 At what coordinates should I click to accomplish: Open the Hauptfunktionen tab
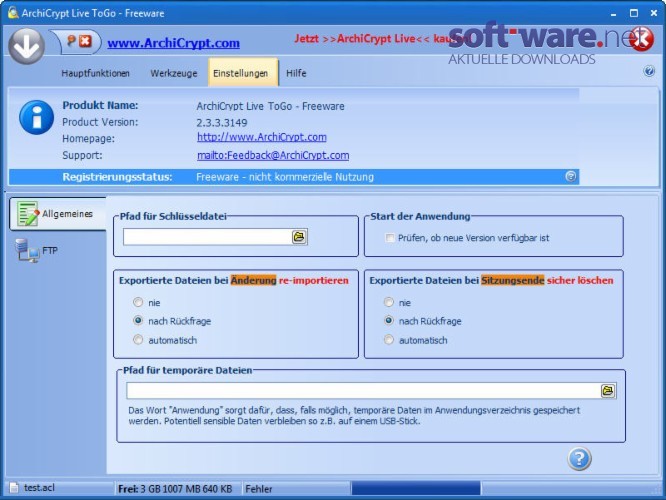click(95, 73)
